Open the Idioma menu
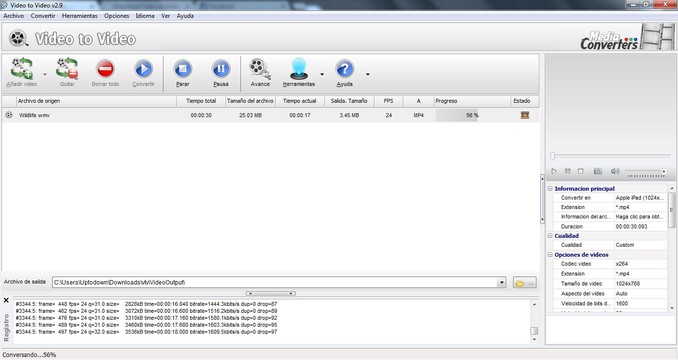This screenshot has width=678, height=360. point(145,16)
